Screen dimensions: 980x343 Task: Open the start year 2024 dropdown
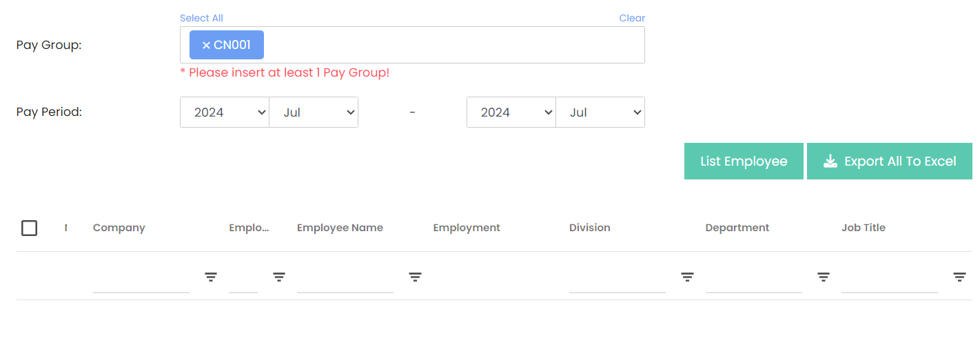point(225,112)
